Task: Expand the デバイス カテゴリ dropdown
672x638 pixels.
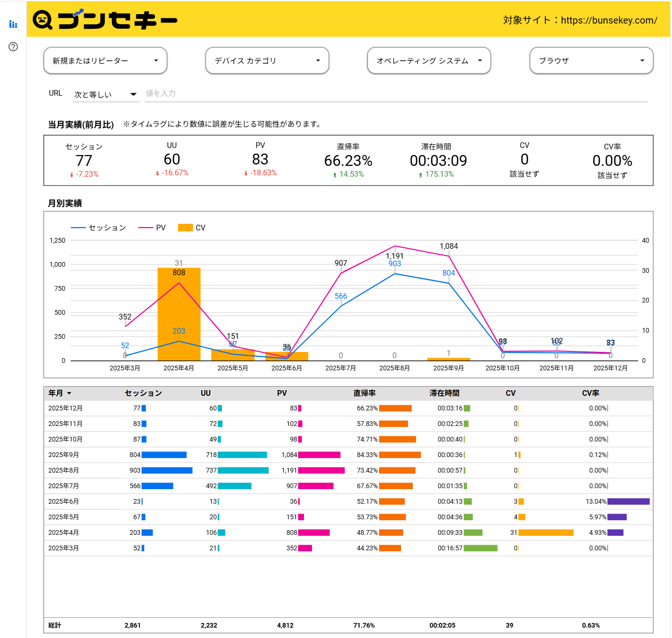Action: [x=267, y=60]
